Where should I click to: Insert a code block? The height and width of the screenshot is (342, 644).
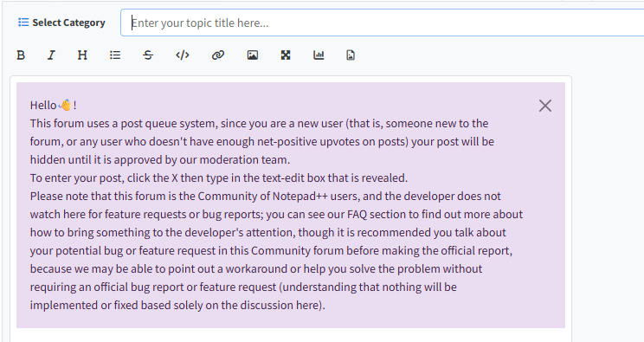coord(183,55)
